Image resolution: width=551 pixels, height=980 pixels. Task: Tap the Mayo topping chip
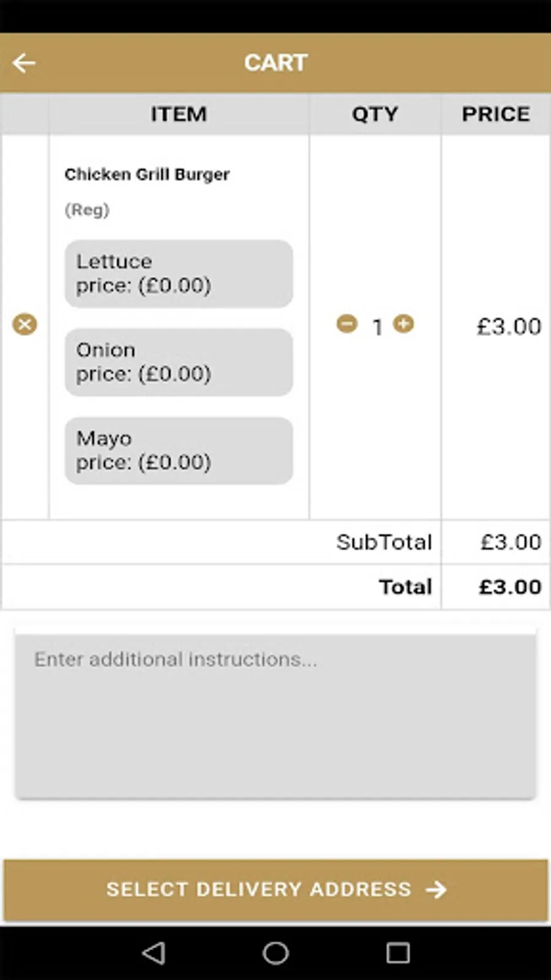click(x=178, y=450)
